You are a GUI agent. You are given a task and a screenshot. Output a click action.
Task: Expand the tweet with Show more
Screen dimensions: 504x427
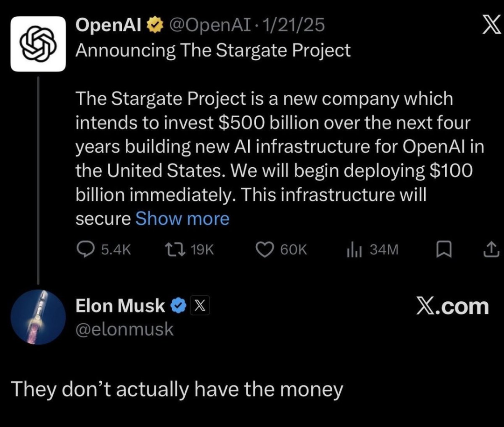tap(182, 219)
